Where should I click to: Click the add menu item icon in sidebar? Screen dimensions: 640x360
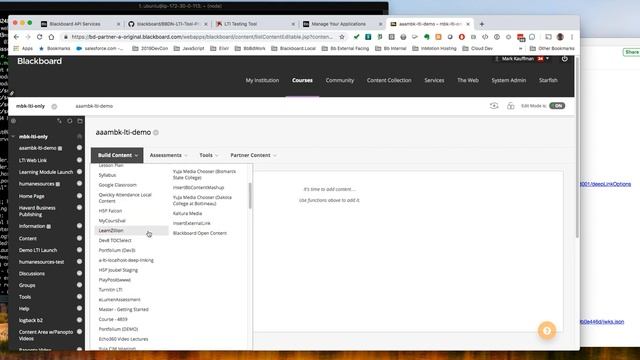coord(13,121)
